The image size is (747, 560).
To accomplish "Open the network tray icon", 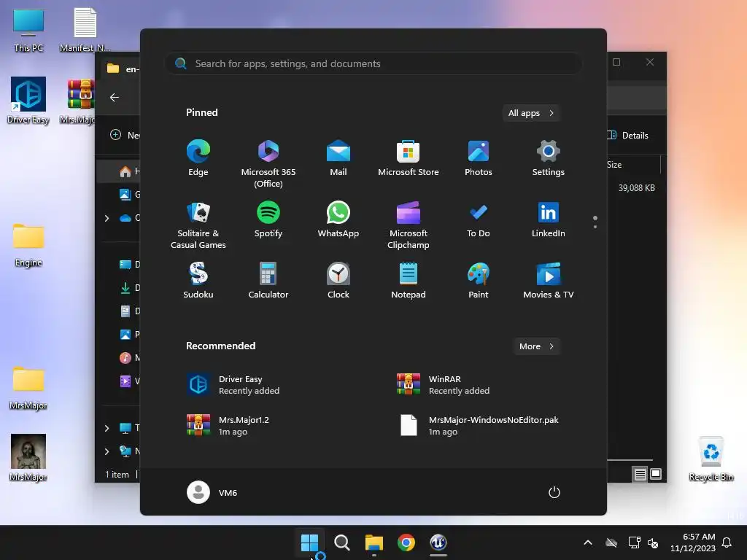I will tap(634, 542).
